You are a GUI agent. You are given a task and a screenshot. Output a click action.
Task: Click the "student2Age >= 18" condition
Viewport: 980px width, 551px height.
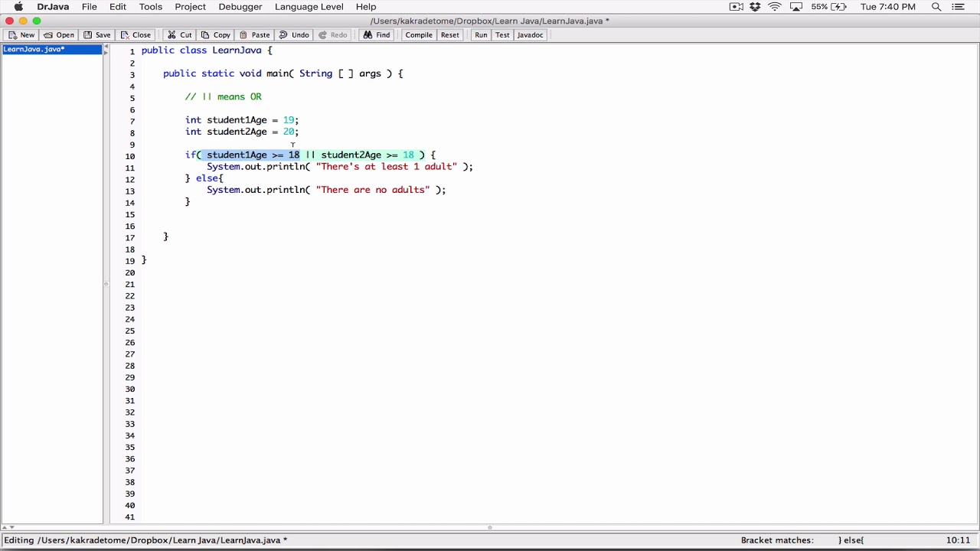coord(367,155)
